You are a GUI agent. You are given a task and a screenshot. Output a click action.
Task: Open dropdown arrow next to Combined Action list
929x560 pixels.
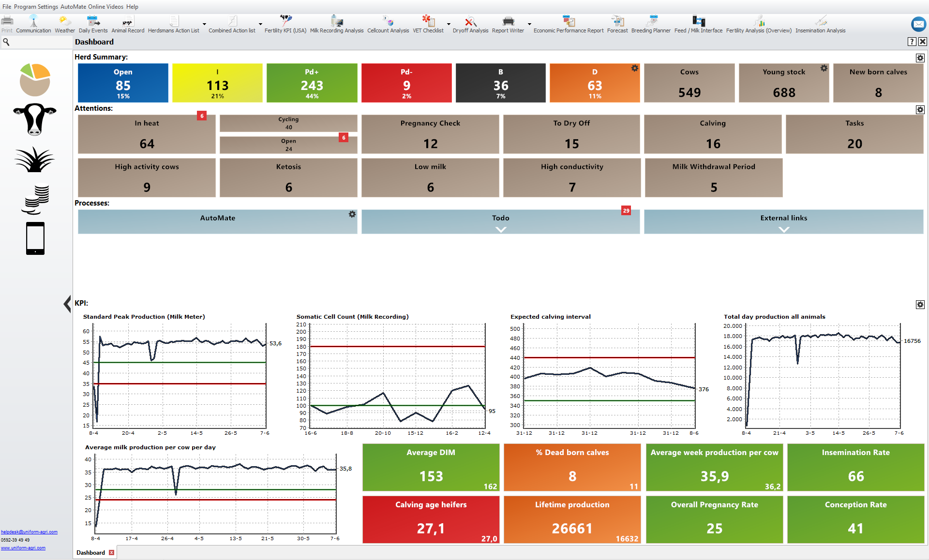click(260, 24)
